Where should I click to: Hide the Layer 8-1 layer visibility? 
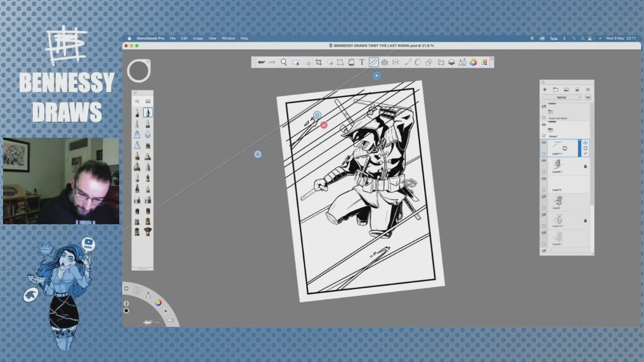pyautogui.click(x=543, y=161)
